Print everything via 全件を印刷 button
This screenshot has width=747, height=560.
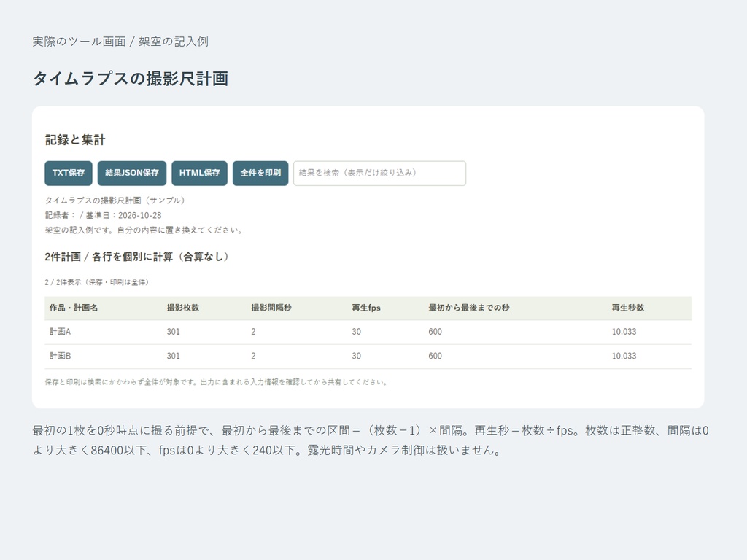(260, 173)
